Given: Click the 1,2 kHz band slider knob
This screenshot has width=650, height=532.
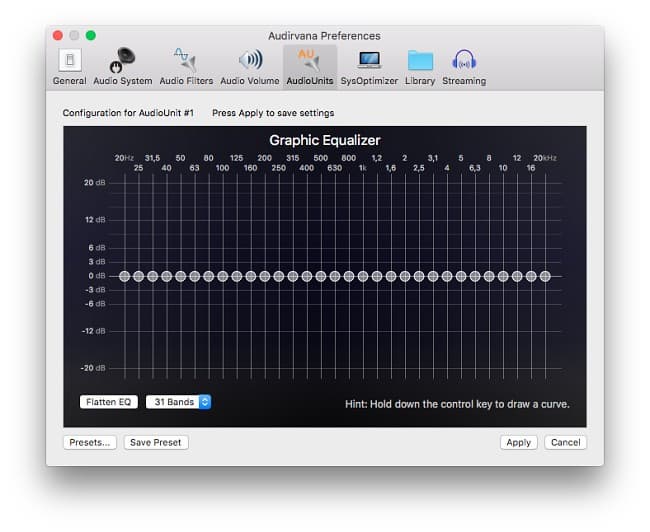Looking at the screenshot, I should coord(377,276).
